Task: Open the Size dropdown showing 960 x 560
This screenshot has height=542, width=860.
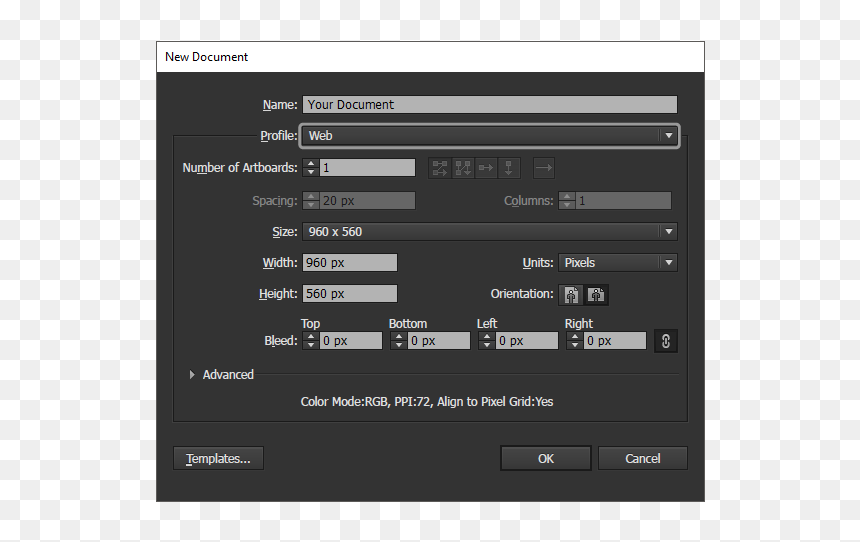Action: click(489, 232)
